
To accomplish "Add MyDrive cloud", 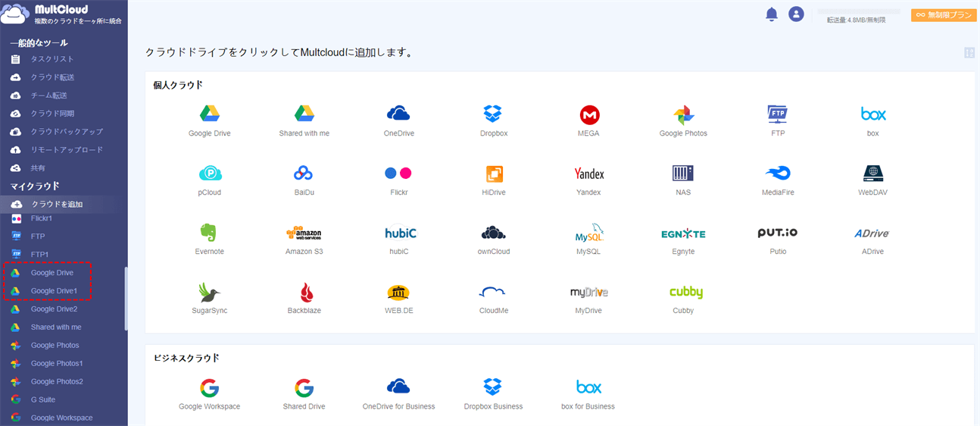I will coord(588,299).
